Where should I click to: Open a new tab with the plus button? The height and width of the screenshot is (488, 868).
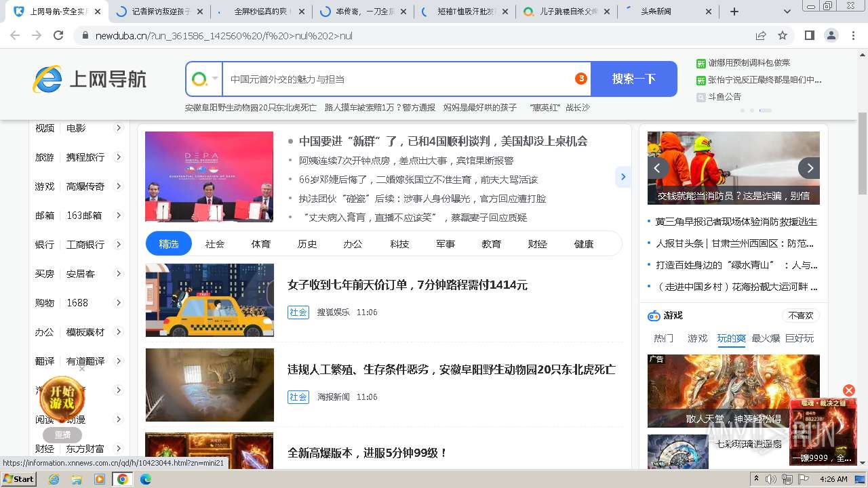click(x=734, y=12)
